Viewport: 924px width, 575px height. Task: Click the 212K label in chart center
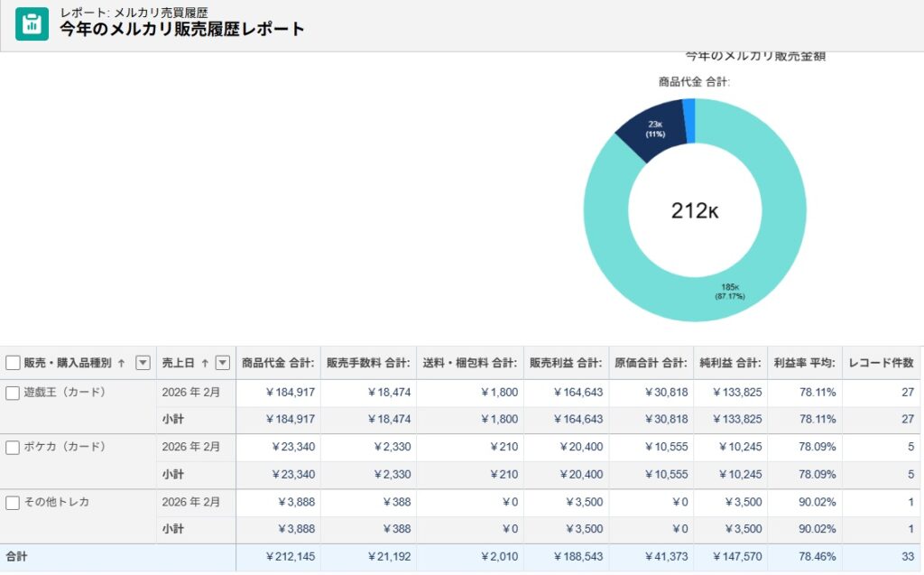(x=695, y=209)
